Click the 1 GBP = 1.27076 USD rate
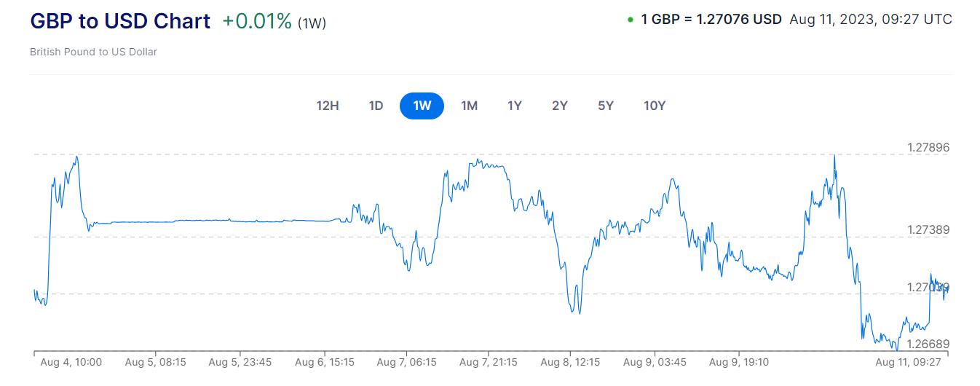The image size is (980, 386). [x=711, y=20]
